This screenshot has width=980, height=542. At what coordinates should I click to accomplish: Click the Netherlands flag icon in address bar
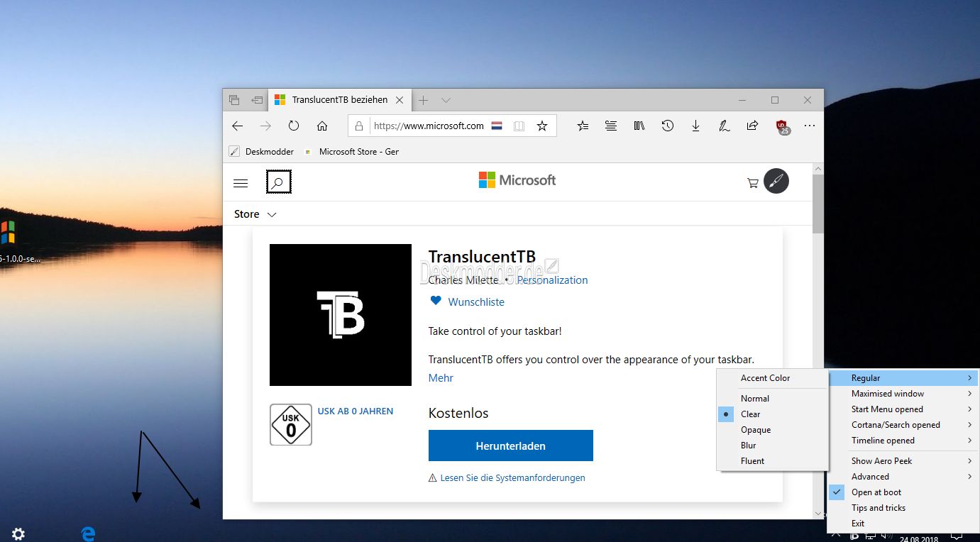(x=497, y=126)
